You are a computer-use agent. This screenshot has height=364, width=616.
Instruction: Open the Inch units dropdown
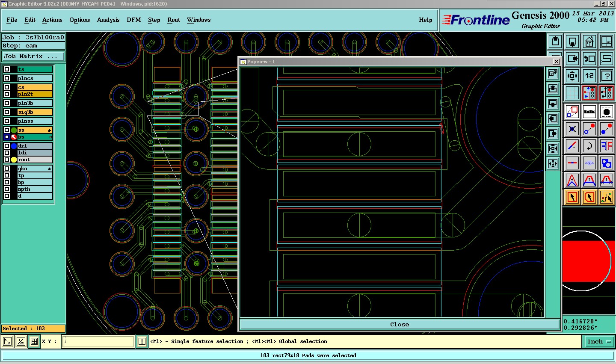(x=598, y=341)
